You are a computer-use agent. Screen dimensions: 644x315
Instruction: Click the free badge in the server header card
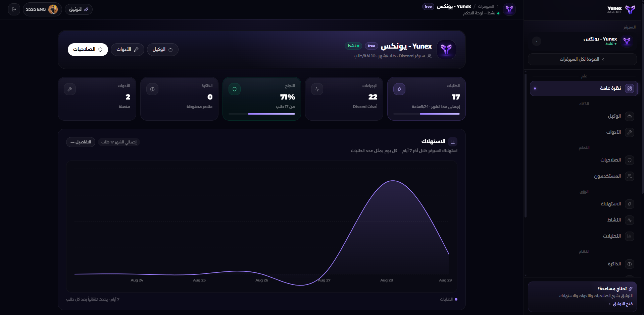click(371, 46)
